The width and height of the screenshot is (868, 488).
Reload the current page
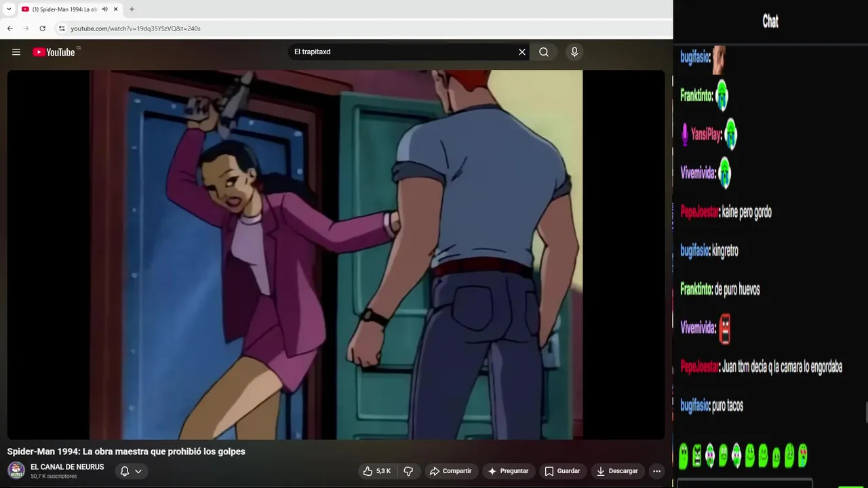(42, 28)
